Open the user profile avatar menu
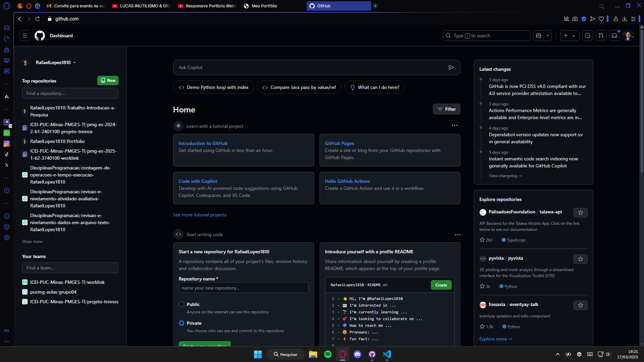The width and height of the screenshot is (644, 362). tap(628, 36)
